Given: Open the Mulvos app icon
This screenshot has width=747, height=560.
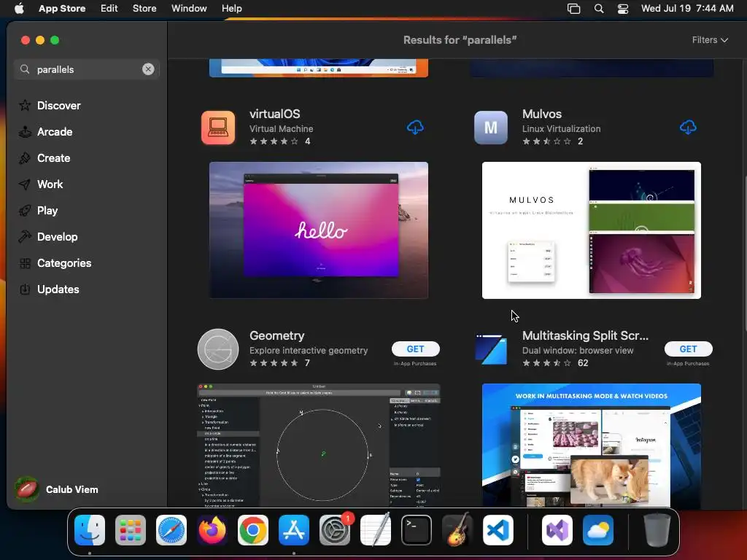Looking at the screenshot, I should click(x=491, y=128).
